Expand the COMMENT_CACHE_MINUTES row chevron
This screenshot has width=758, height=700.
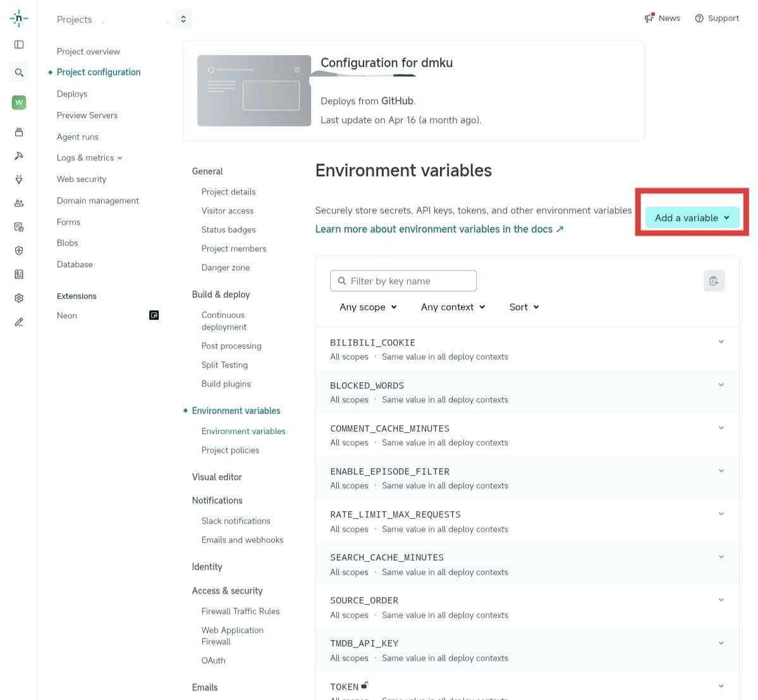[721, 428]
